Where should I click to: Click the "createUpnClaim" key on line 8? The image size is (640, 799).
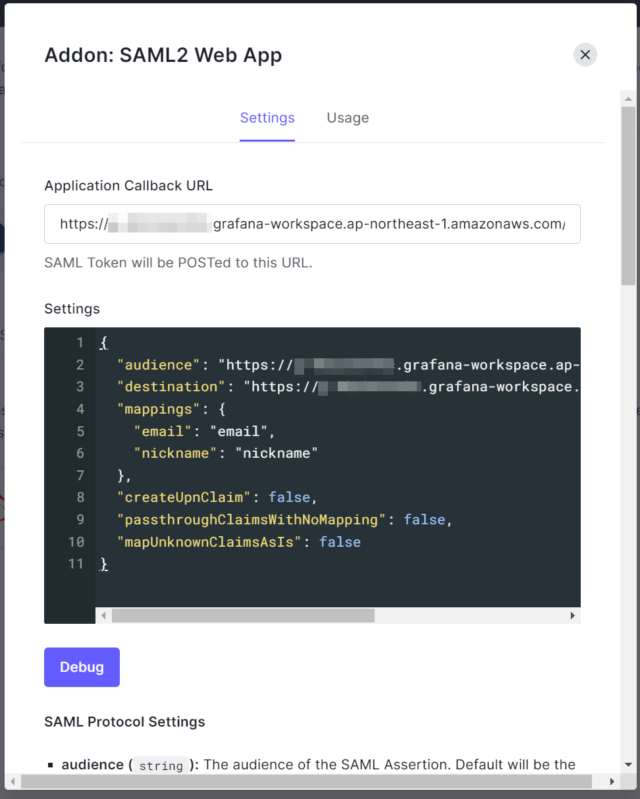[x=184, y=497]
